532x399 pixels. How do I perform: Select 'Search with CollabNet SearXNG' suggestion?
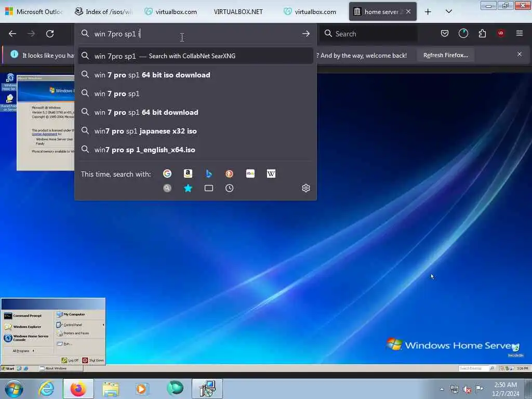tap(195, 56)
